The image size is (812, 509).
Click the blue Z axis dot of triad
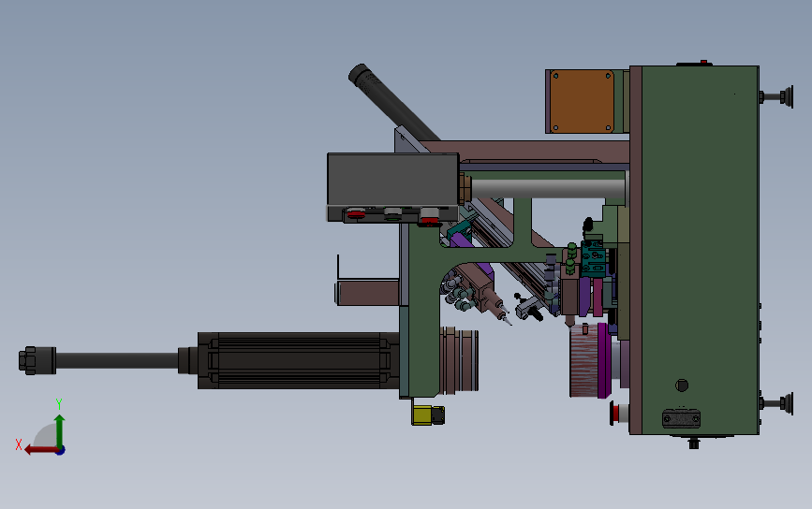tap(61, 451)
